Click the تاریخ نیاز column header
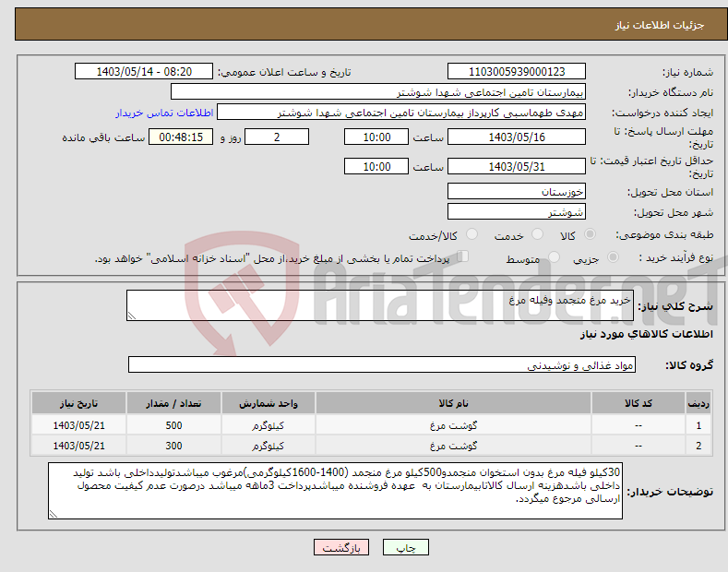The height and width of the screenshot is (572, 728). point(79,403)
